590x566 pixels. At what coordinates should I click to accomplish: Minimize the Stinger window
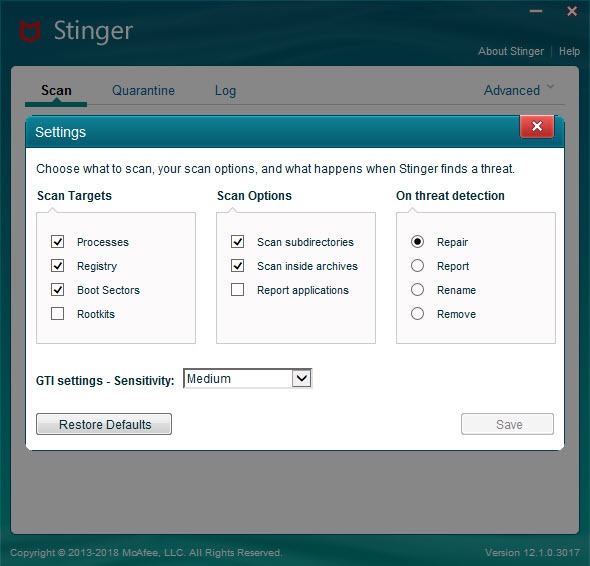click(536, 11)
